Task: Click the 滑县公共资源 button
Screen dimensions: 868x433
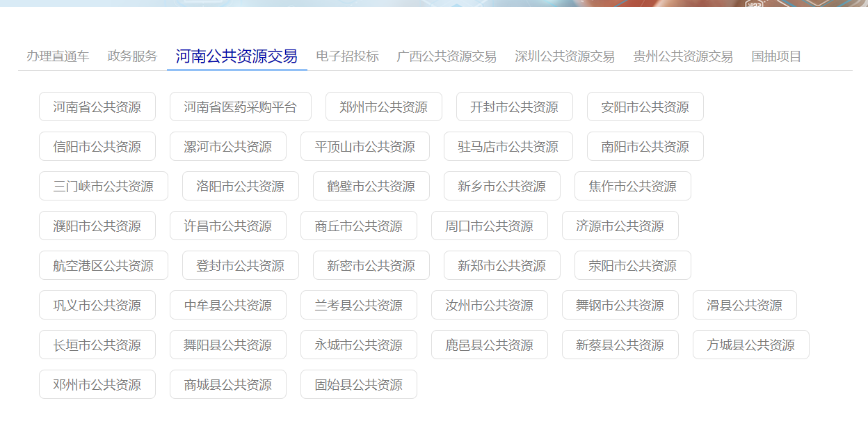Action: coord(745,306)
